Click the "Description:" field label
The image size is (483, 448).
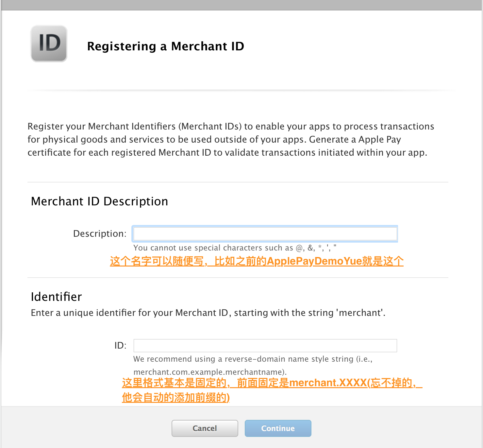tap(99, 233)
